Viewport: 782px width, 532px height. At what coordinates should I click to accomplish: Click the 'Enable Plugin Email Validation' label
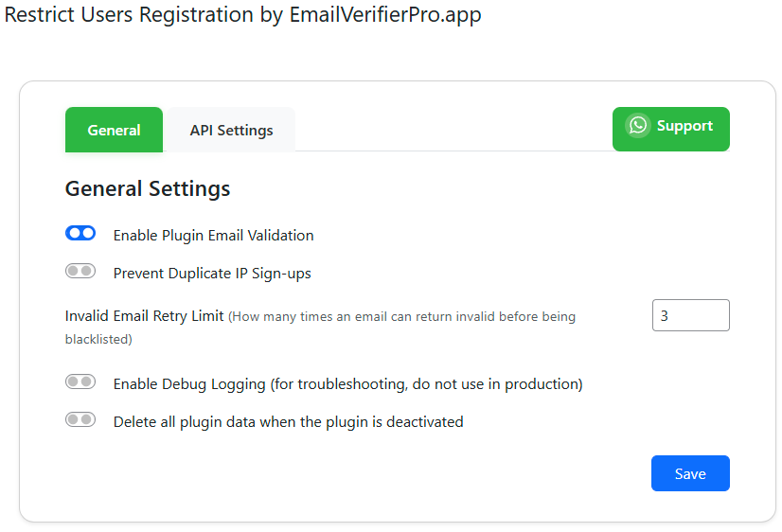(213, 235)
